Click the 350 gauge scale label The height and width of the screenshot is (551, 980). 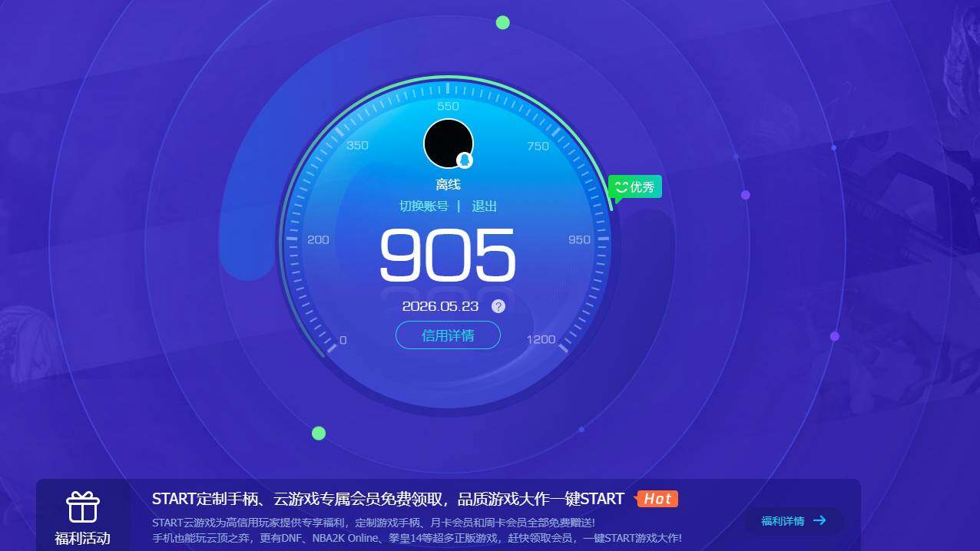point(357,145)
